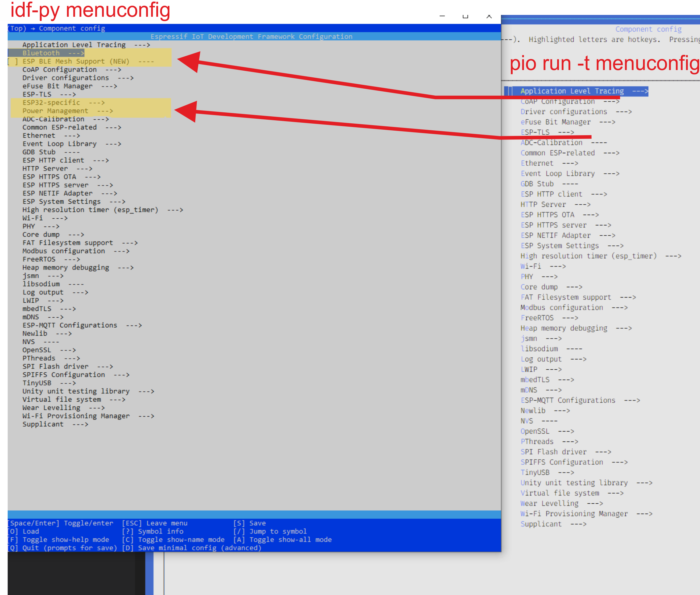Viewport: 700px width, 595px height.
Task: Select eFuse Bit Manager in pio window
Action: point(568,122)
